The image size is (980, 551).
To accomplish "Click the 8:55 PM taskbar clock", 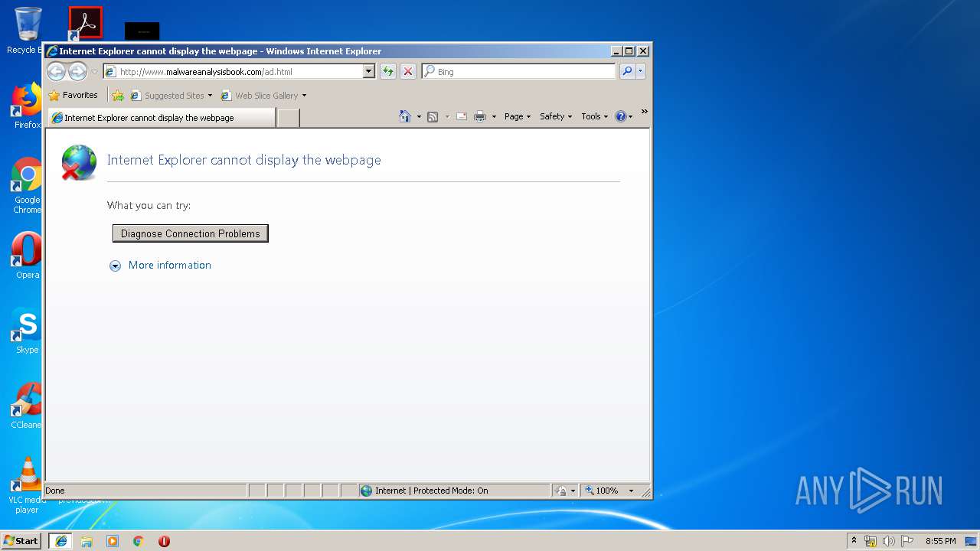I will [x=940, y=541].
